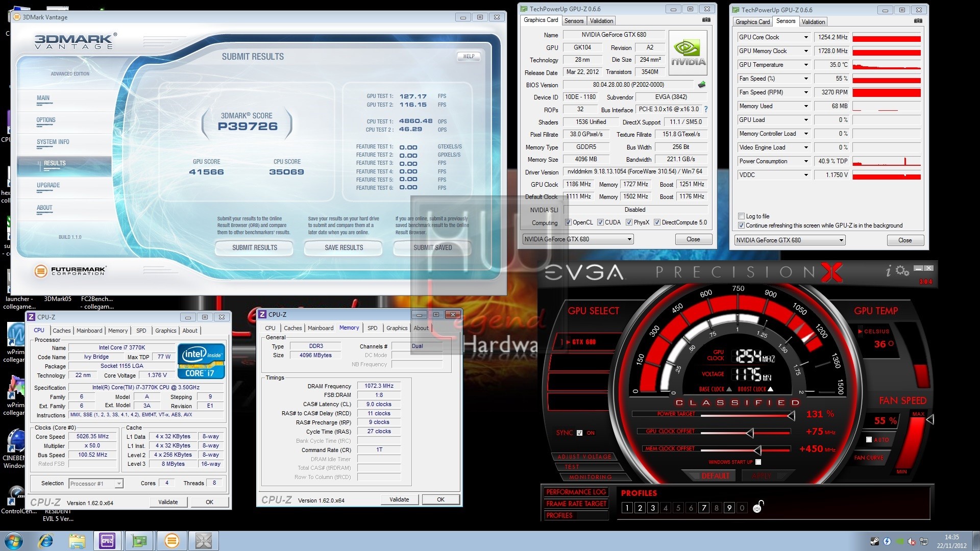This screenshot has width=980, height=551.
Task: Enable Log to file checkbox
Action: (x=741, y=216)
